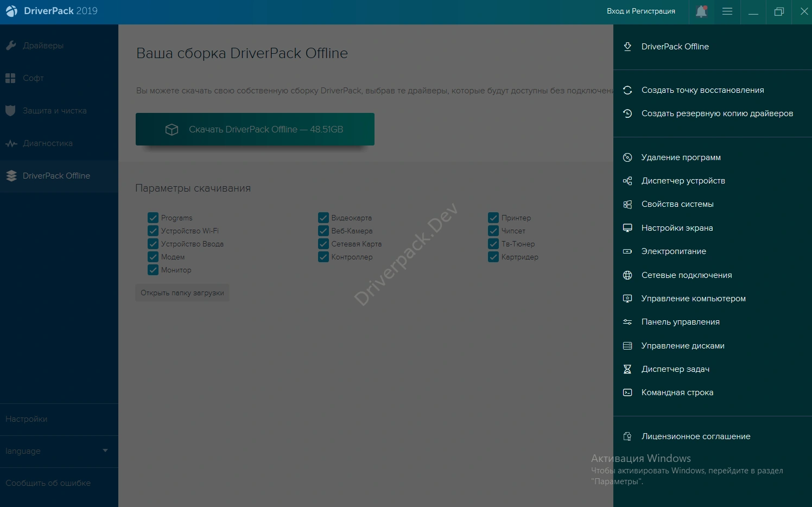Toggle the Веб-Камера checkbox
Screen dimensions: 812x507
click(323, 231)
